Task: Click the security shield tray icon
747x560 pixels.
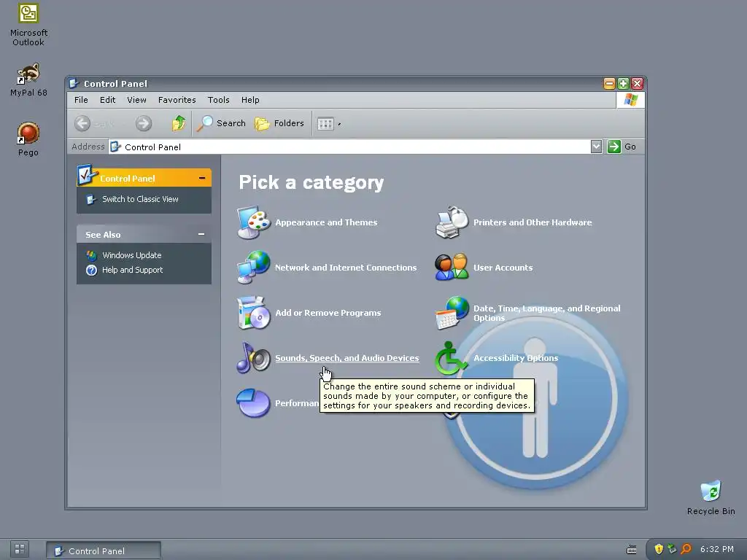Action: pyautogui.click(x=659, y=549)
